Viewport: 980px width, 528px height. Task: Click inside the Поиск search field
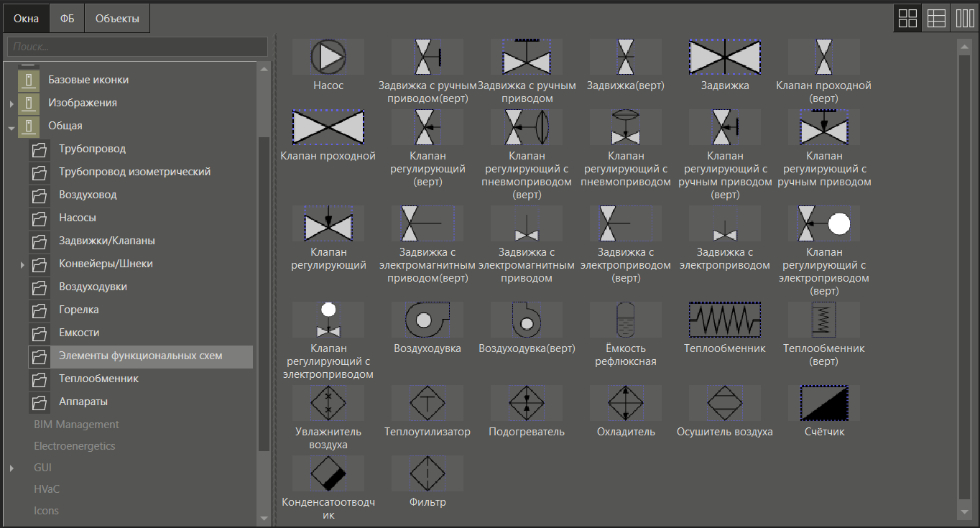pos(137,46)
